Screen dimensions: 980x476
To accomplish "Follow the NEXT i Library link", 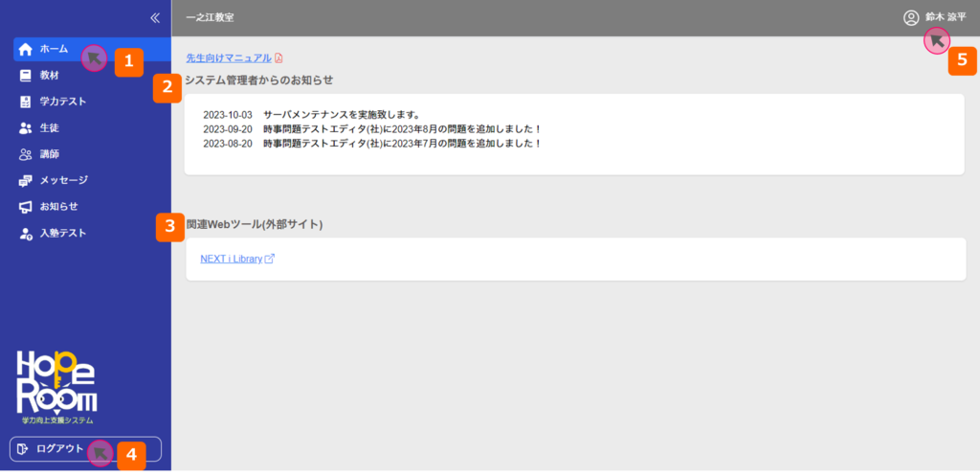I will (x=231, y=259).
